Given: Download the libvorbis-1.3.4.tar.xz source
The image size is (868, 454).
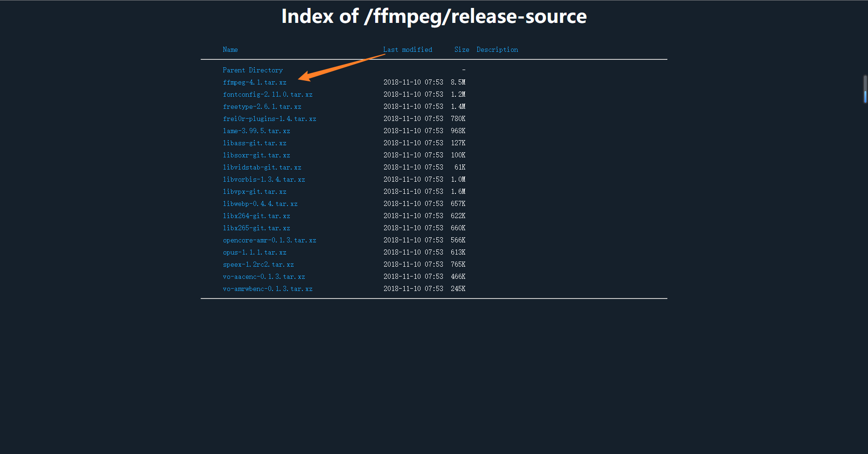Looking at the screenshot, I should pyautogui.click(x=264, y=179).
